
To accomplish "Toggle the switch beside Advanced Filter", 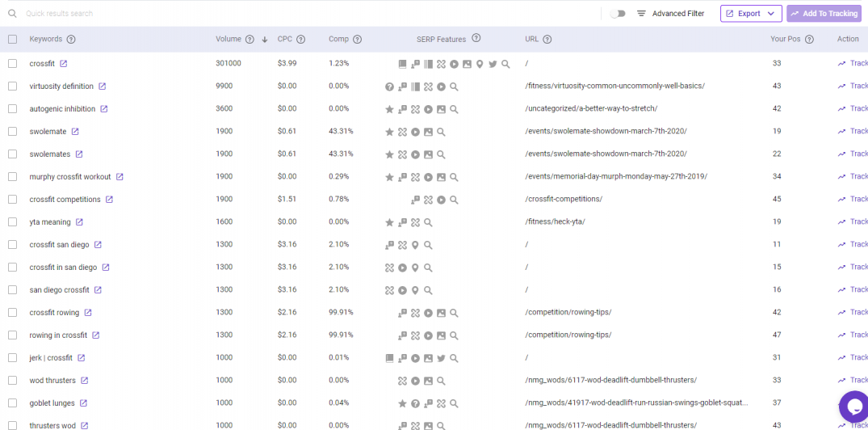I will point(617,13).
